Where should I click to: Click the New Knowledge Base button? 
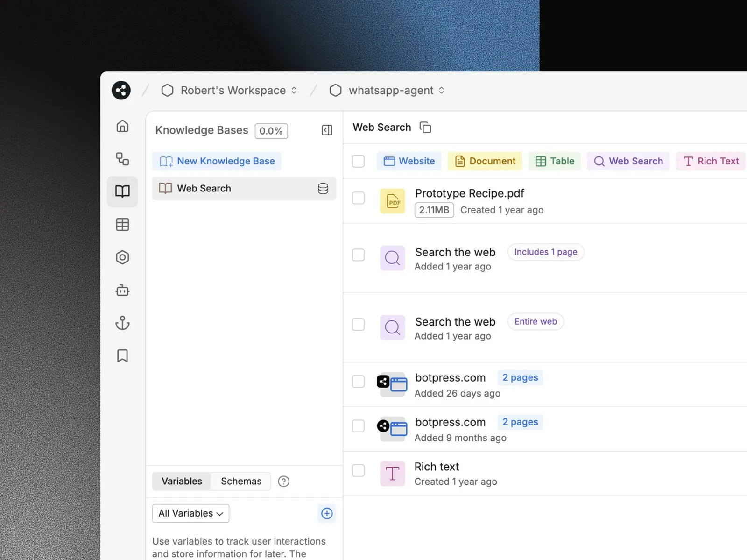click(x=217, y=161)
